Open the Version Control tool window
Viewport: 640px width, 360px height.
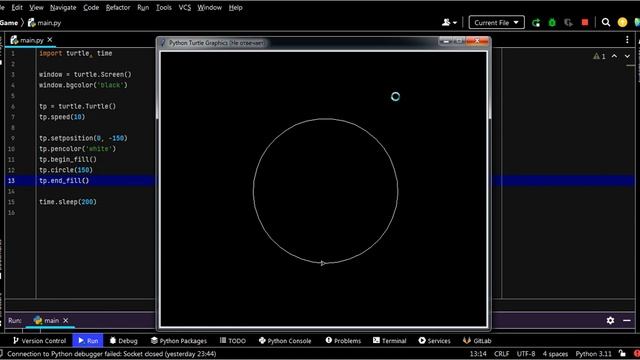39,340
